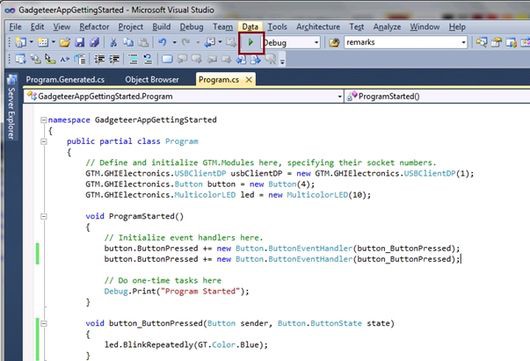Open the Analyze menu

[x=387, y=27]
